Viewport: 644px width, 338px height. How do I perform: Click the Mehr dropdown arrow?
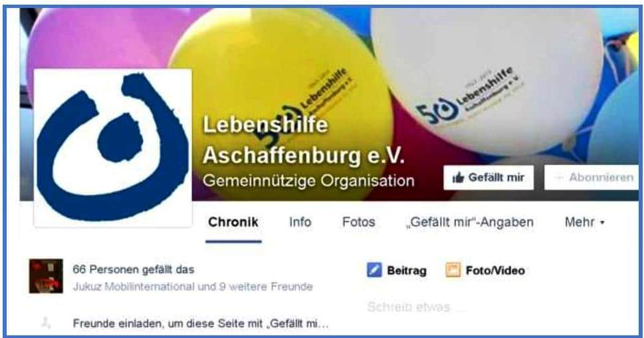coord(602,222)
